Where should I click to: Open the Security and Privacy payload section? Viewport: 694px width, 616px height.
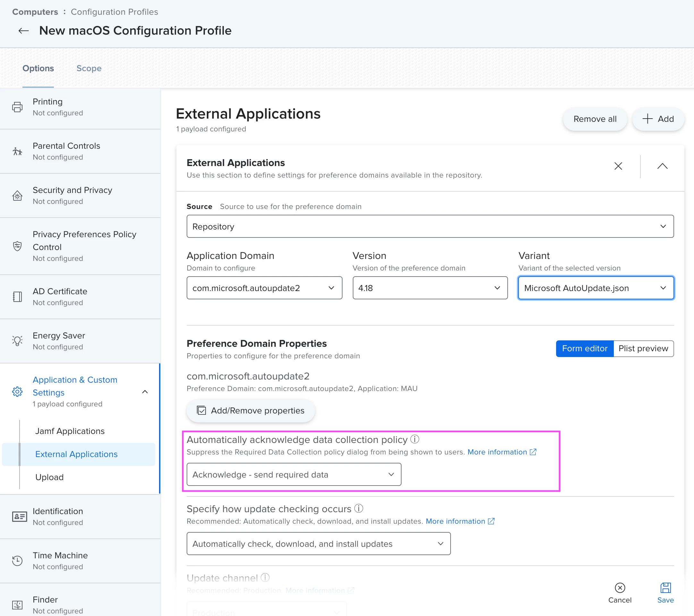tap(80, 196)
